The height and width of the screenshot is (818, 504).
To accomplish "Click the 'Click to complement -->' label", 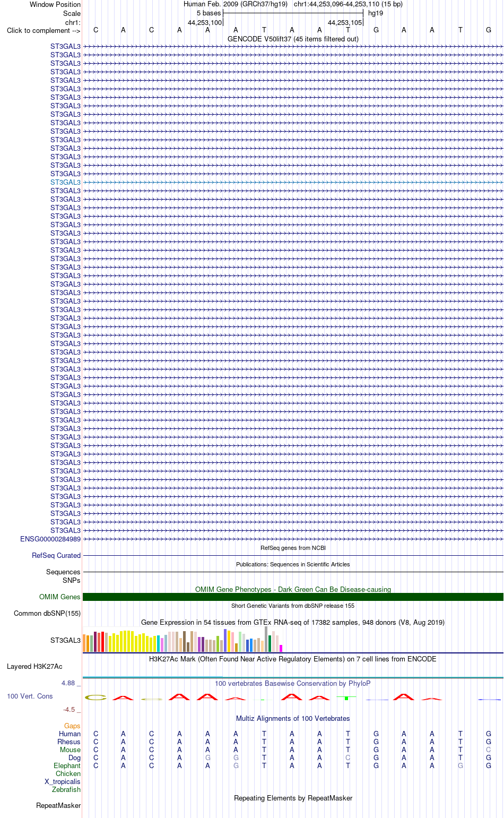I will [44, 30].
